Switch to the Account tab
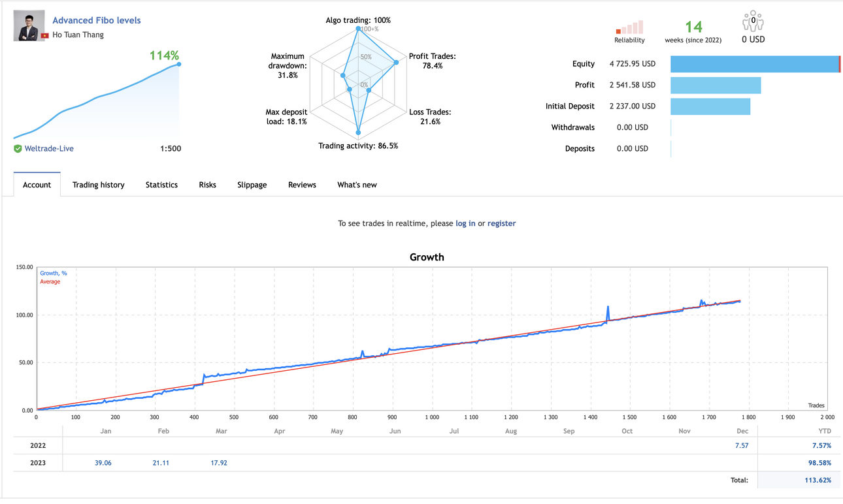843x504 pixels. 37,185
